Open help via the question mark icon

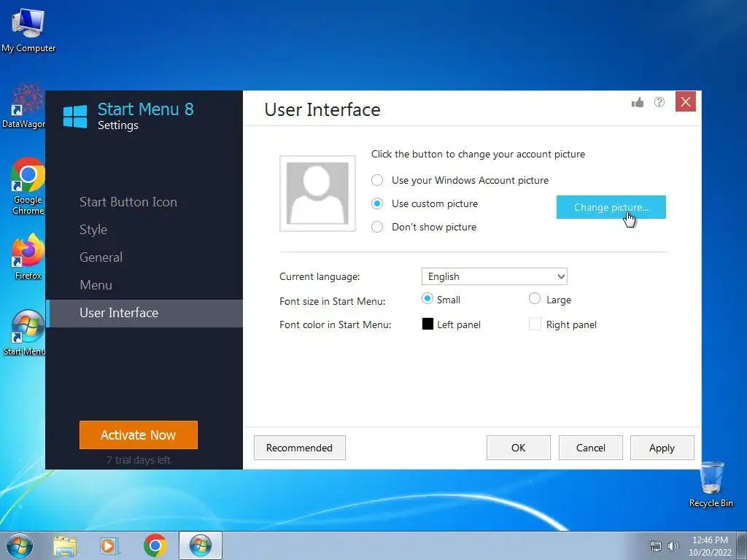point(659,102)
